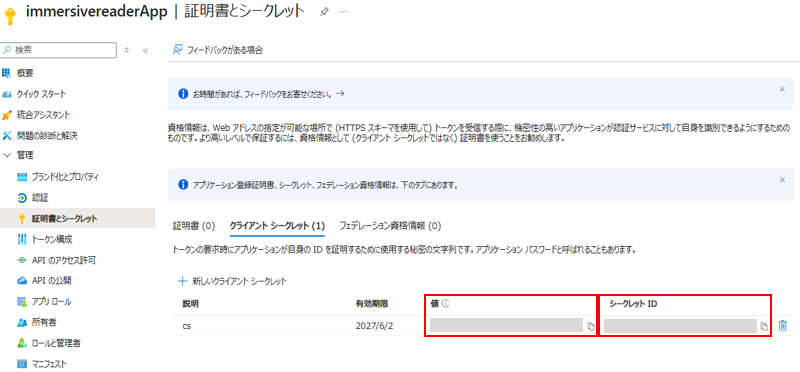The width and height of the screenshot is (800, 372).
Task: Click the 所有者 people icon
Action: click(x=21, y=323)
